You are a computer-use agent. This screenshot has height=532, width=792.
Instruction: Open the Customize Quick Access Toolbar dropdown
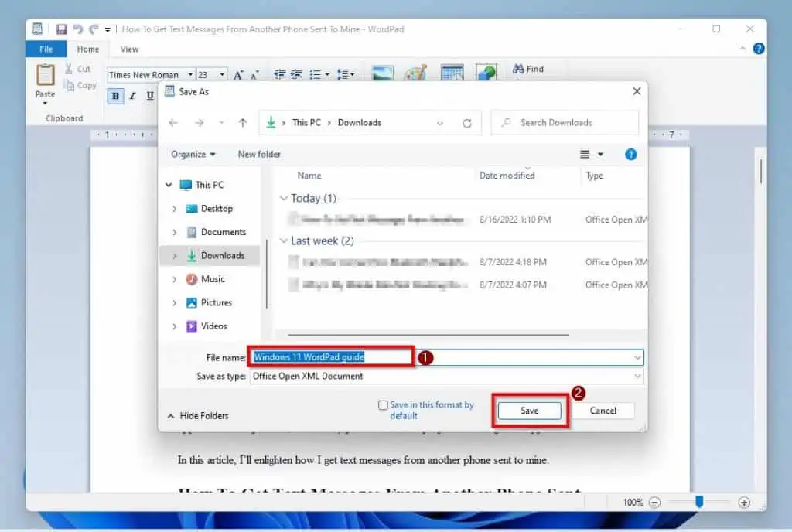point(108,30)
